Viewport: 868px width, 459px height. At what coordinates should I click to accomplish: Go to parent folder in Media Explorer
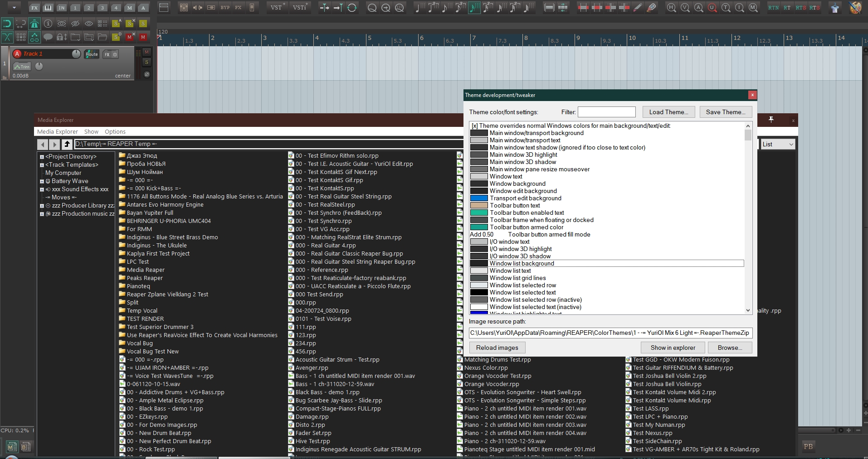pos(67,144)
